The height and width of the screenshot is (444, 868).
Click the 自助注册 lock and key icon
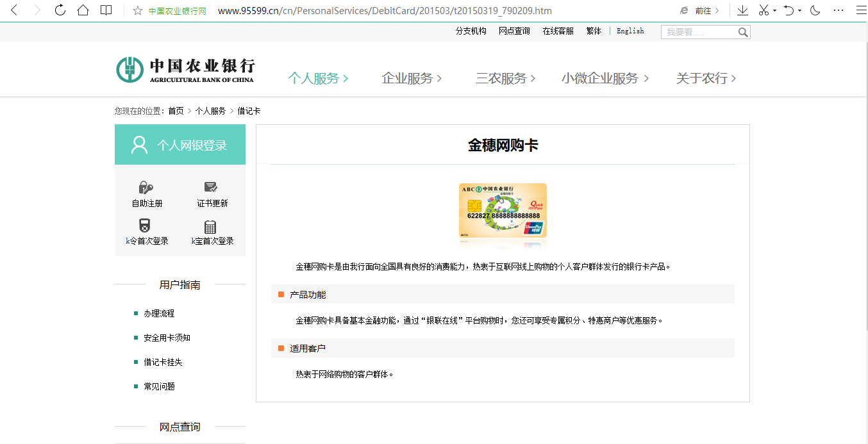[x=146, y=187]
